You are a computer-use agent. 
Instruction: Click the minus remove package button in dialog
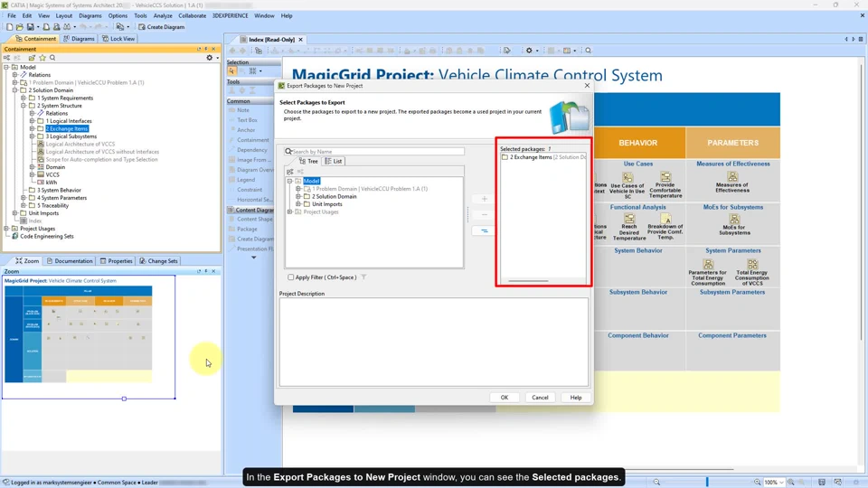[x=484, y=215]
